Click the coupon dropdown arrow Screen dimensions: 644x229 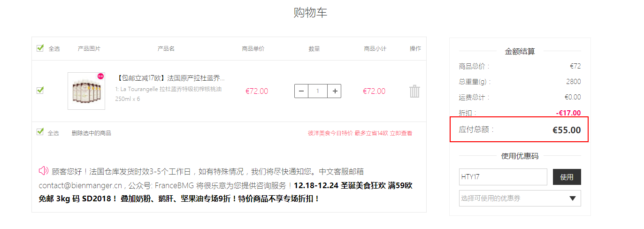[572, 198]
